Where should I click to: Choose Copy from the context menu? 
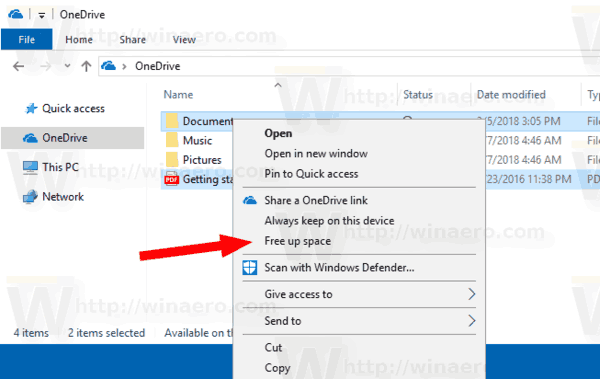pos(277,368)
